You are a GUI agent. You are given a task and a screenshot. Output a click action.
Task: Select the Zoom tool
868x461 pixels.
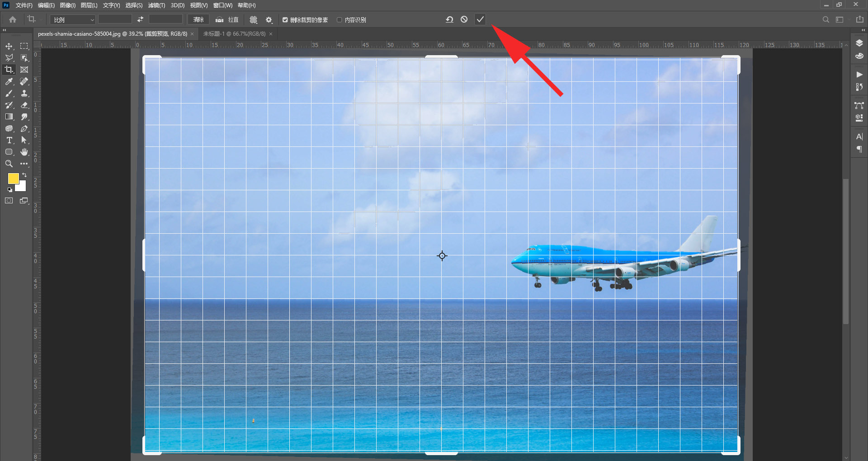9,164
